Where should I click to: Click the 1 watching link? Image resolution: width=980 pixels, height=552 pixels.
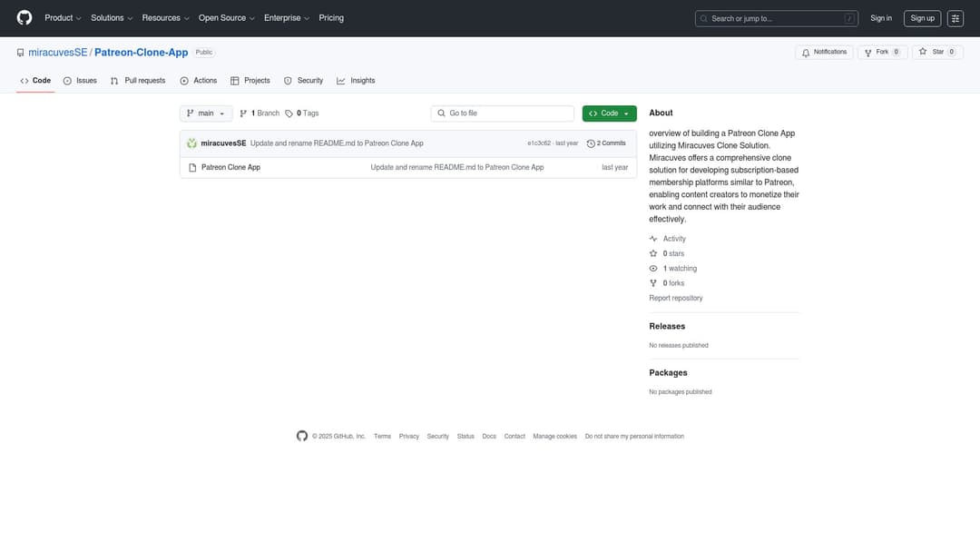click(673, 269)
